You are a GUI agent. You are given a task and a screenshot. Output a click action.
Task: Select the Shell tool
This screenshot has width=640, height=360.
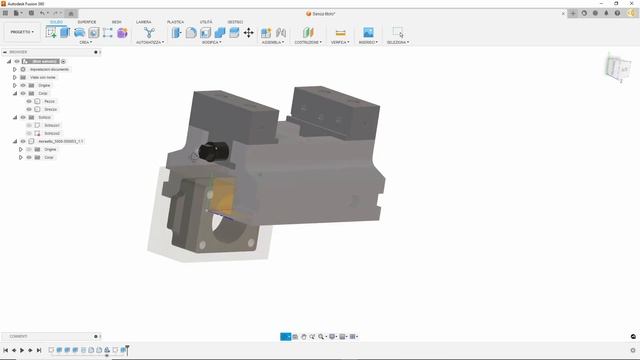click(205, 32)
